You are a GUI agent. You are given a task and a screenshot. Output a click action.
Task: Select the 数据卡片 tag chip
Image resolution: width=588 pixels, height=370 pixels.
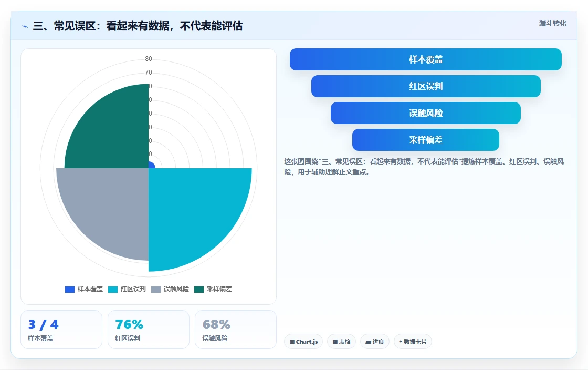(x=413, y=342)
